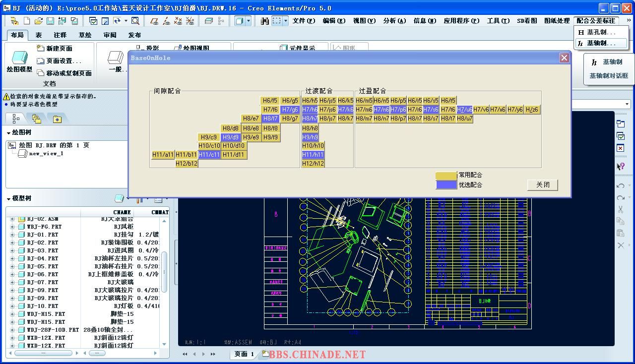Image resolution: width=635 pixels, height=364 pixels.
Task: Click the 一般 general view icon
Action: click(116, 58)
